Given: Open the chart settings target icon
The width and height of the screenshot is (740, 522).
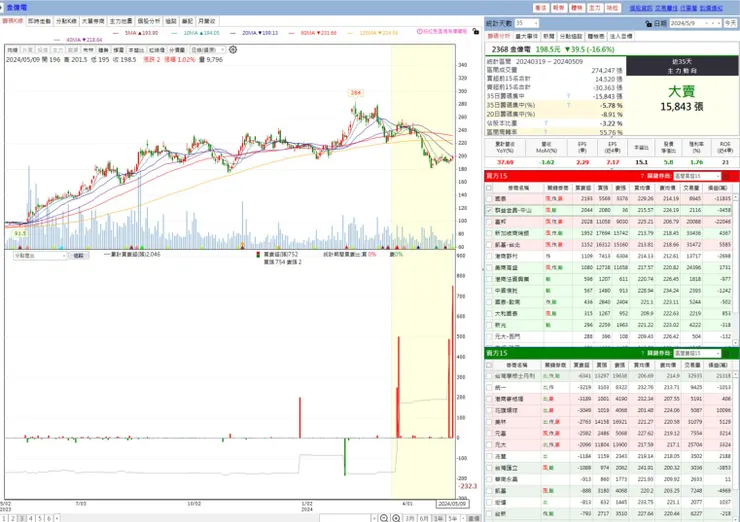Looking at the screenshot, I should coord(233,50).
